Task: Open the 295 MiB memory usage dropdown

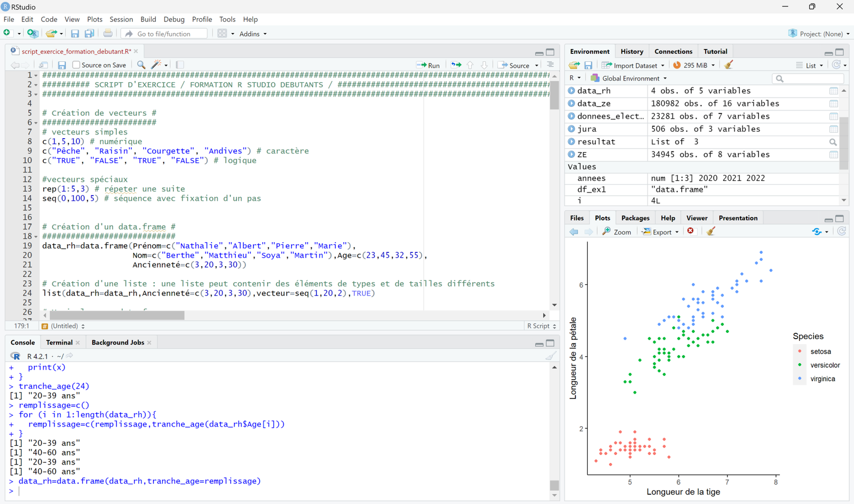Action: click(x=694, y=65)
